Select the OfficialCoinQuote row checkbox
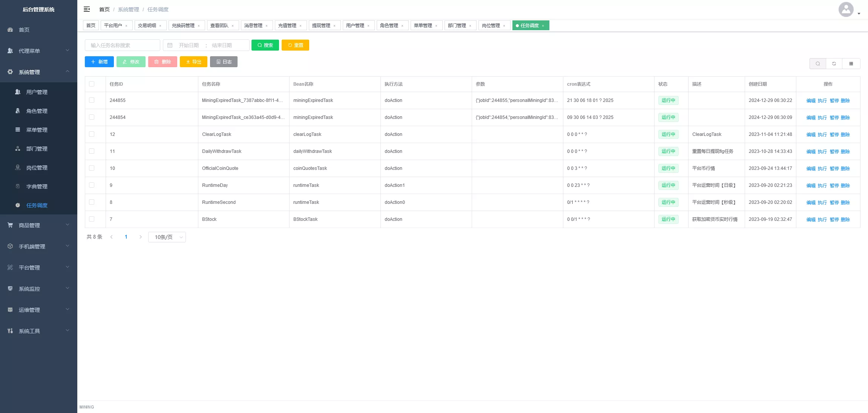The width and height of the screenshot is (868, 413). click(x=92, y=168)
